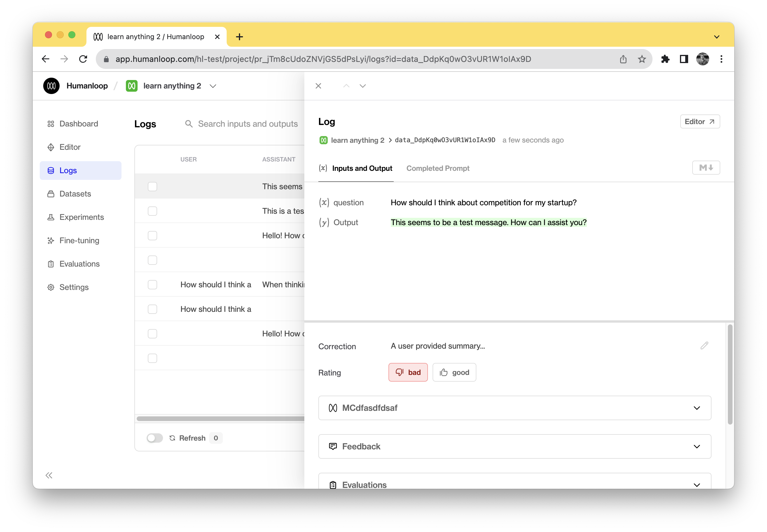Expand the MCdfasdfdsaf section

click(x=514, y=408)
